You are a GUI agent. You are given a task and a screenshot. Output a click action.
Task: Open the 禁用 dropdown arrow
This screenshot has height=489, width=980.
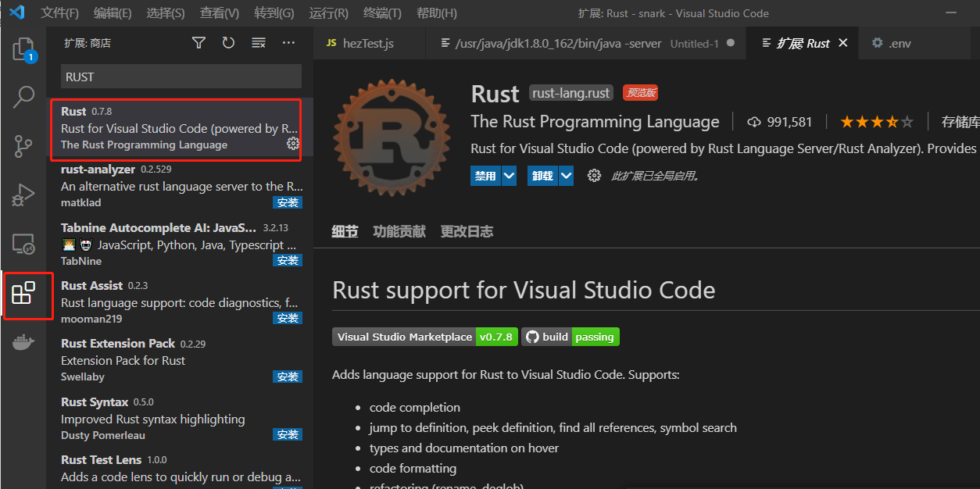(508, 175)
